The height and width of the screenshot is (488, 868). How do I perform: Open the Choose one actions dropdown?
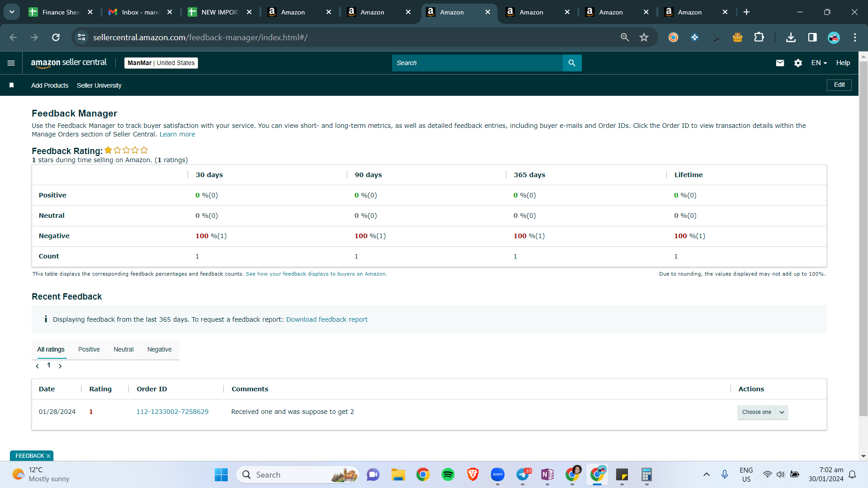point(763,412)
